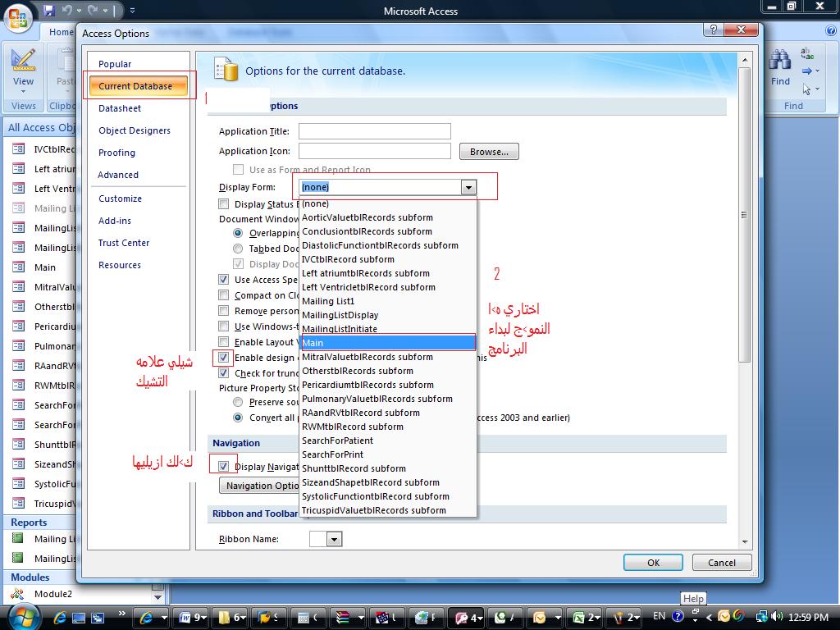Toggle Use Access Special Keys checkbox

(x=223, y=279)
